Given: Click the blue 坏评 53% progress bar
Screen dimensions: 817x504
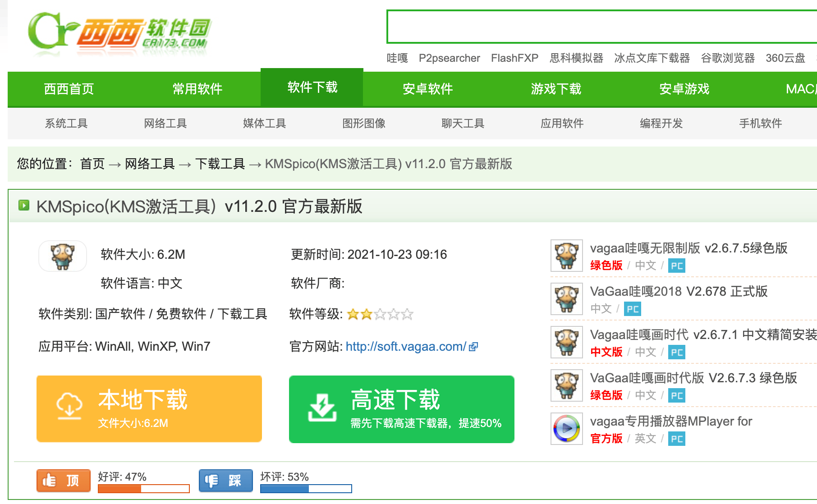Looking at the screenshot, I should [306, 489].
